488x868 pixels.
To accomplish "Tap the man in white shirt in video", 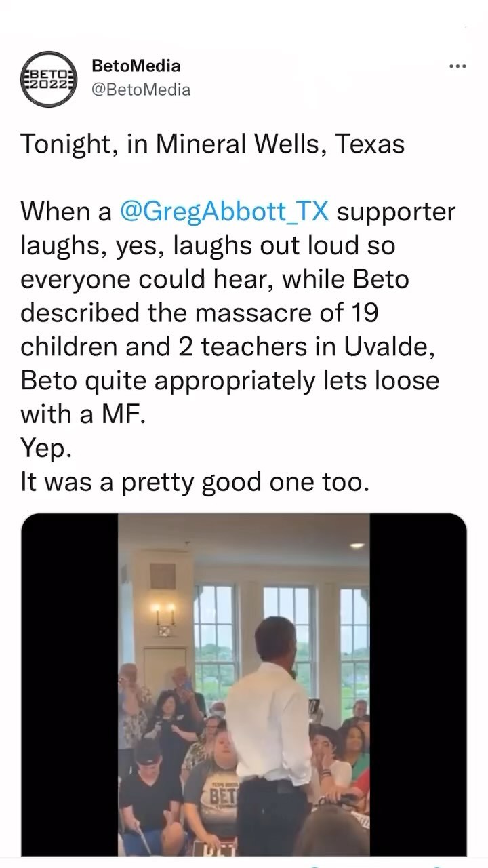I will click(271, 732).
